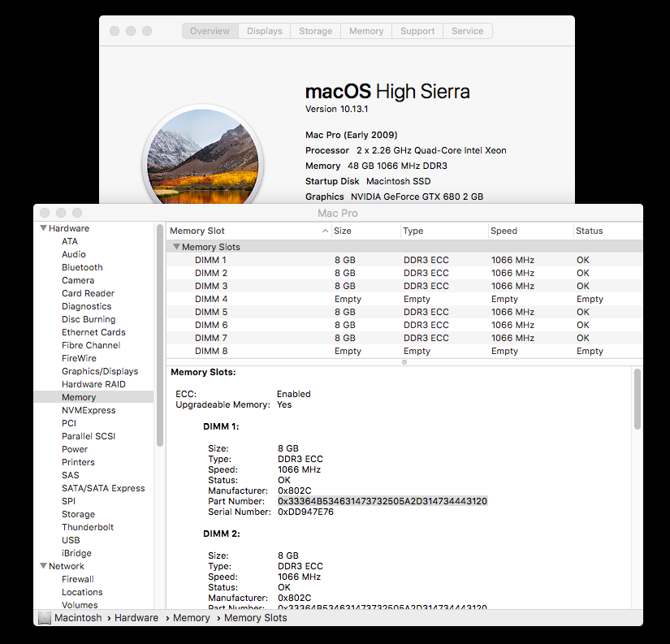
Task: Select Parallel SCSI in the sidebar
Action: 89,436
